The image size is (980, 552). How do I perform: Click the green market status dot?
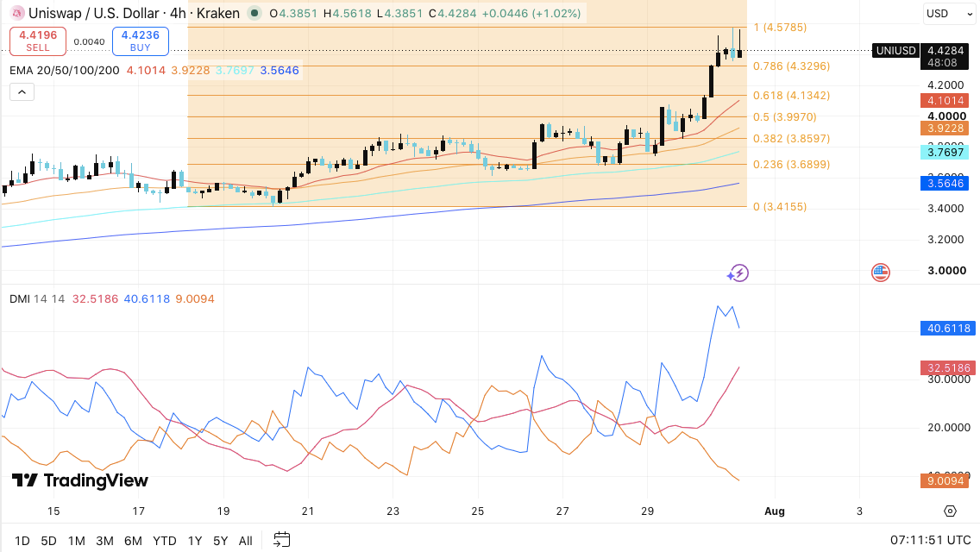click(254, 13)
